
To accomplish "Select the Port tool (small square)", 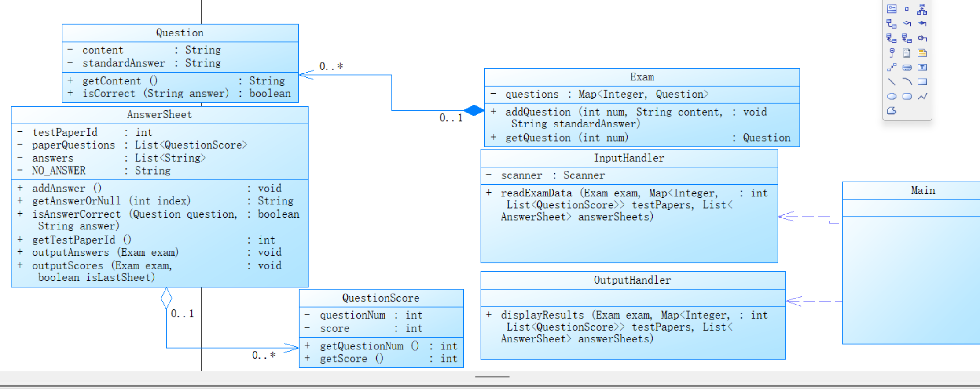I will tap(907, 9).
